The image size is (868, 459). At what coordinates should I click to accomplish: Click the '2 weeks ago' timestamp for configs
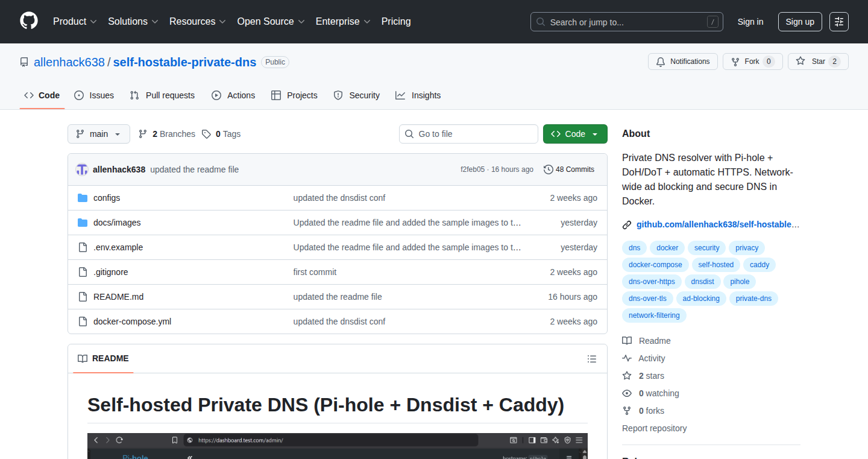coord(573,198)
